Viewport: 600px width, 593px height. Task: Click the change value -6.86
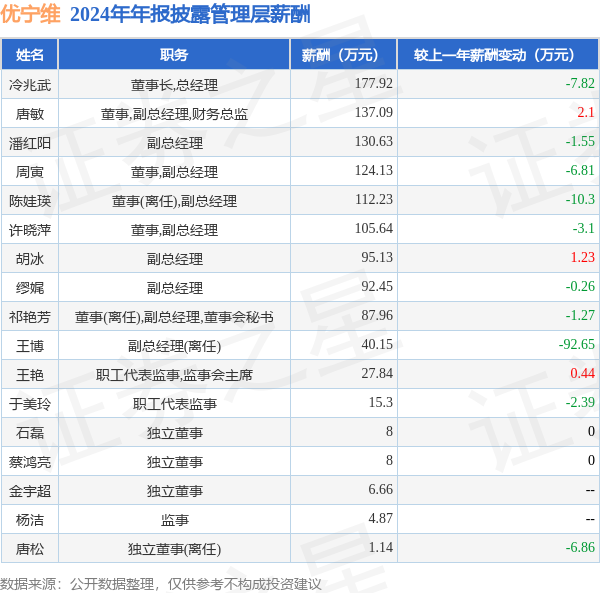click(x=580, y=547)
